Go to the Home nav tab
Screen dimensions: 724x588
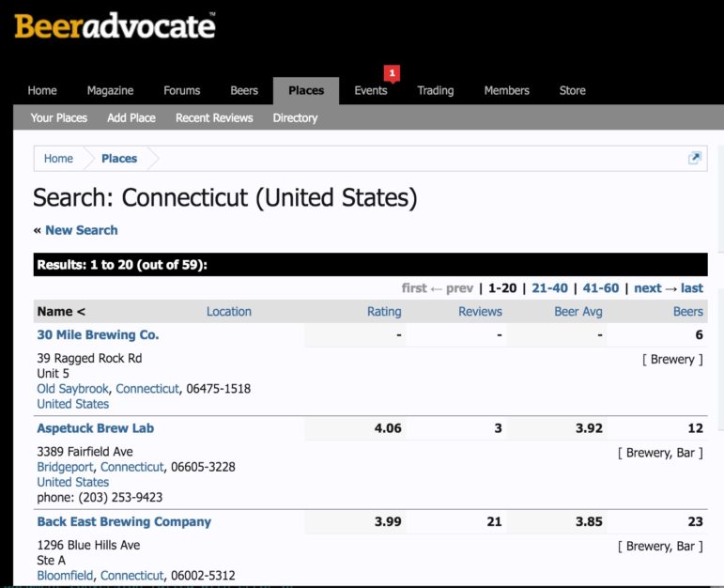[x=42, y=90]
